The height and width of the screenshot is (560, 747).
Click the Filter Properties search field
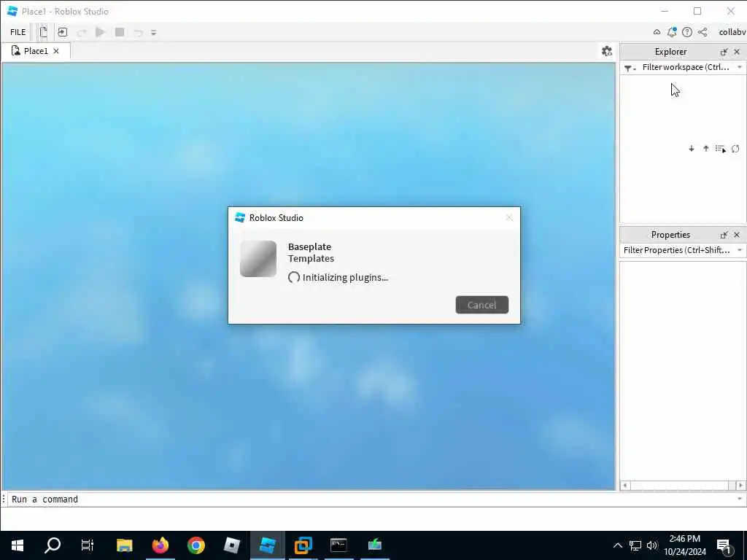coord(676,250)
